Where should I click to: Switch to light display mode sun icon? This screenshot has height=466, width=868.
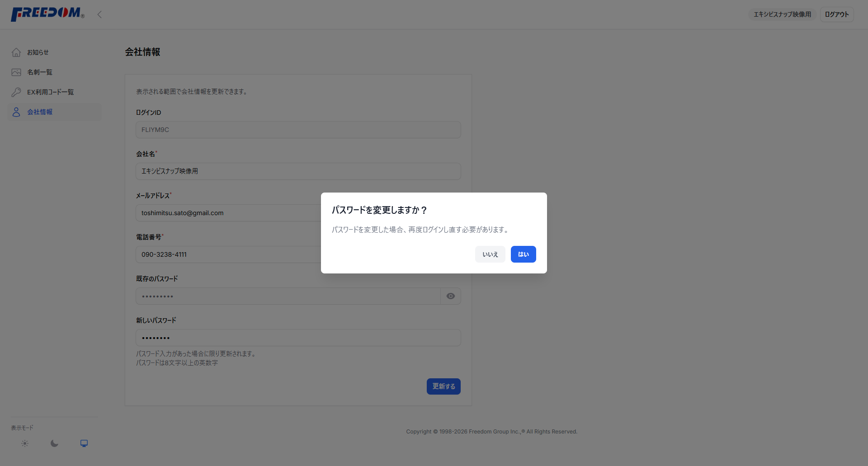(25, 443)
